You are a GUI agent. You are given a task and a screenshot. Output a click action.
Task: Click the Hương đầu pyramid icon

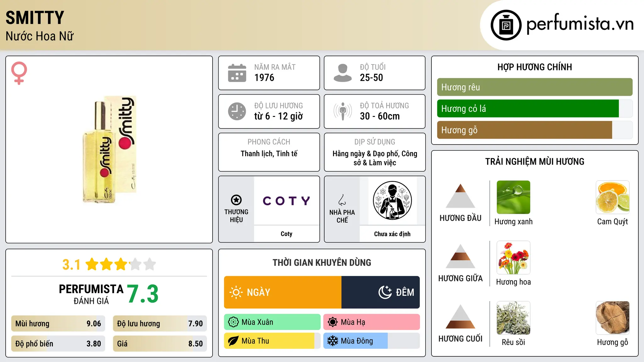click(460, 196)
